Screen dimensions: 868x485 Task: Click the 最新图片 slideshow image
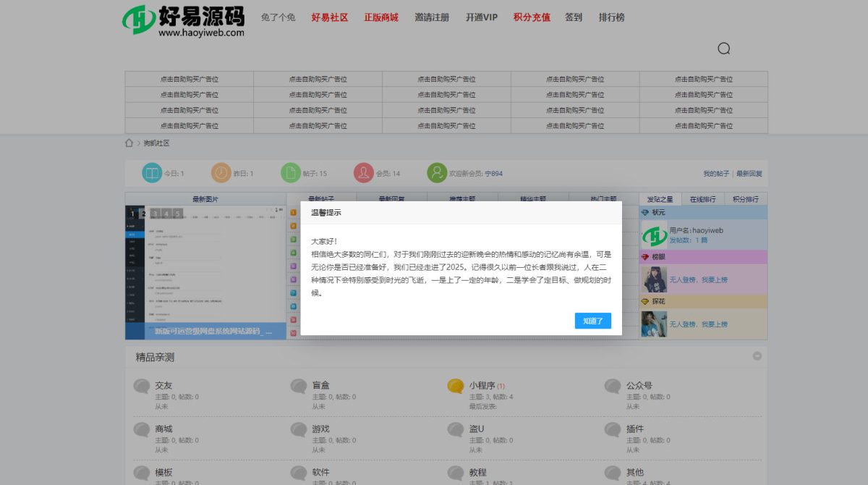pyautogui.click(x=205, y=272)
